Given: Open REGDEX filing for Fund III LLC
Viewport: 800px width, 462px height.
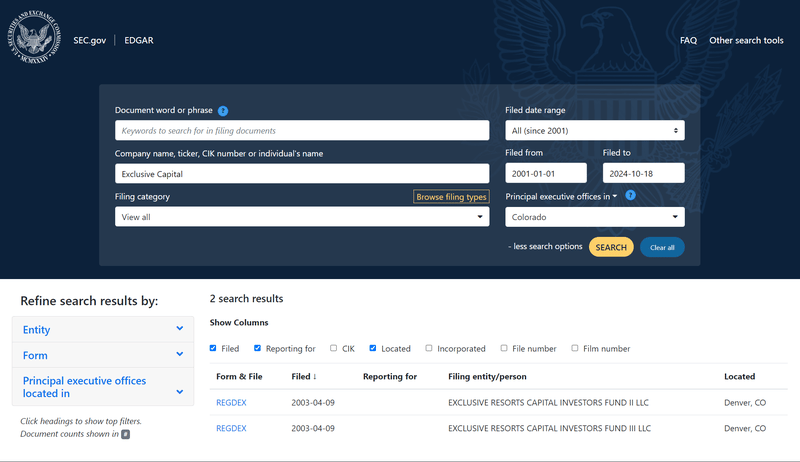Looking at the screenshot, I should pos(231,428).
